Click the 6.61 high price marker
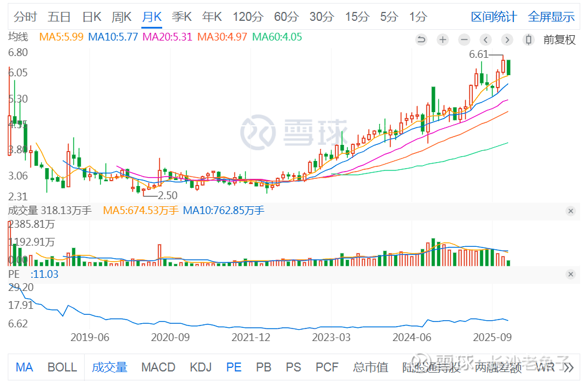Screen dimensions: 588x381 (x=479, y=54)
